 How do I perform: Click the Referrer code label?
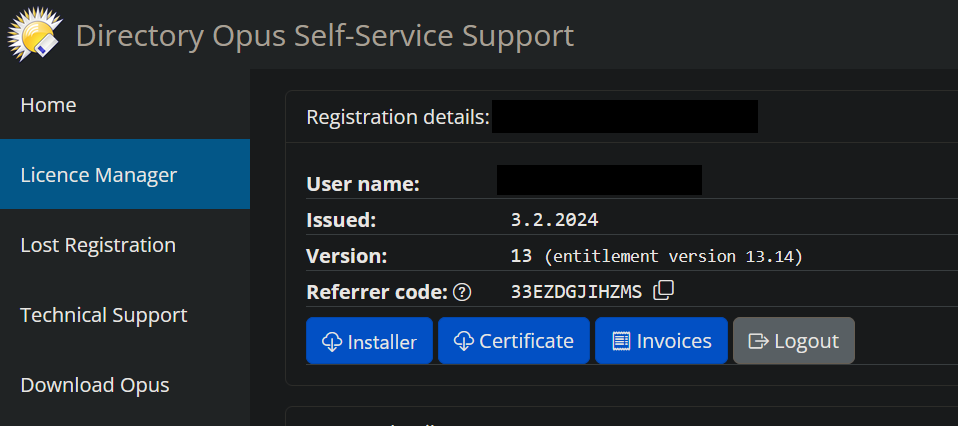(378, 293)
